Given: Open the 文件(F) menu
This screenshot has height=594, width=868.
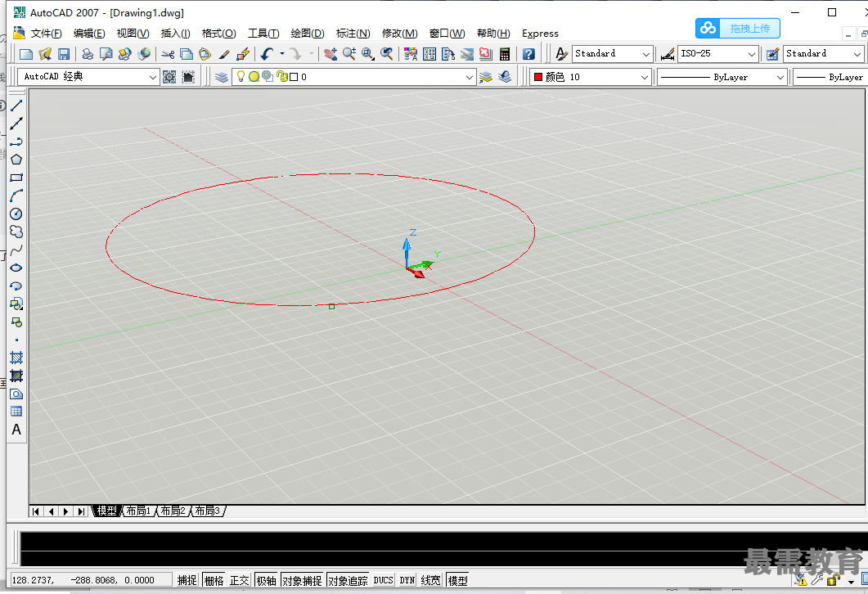Looking at the screenshot, I should (46, 34).
